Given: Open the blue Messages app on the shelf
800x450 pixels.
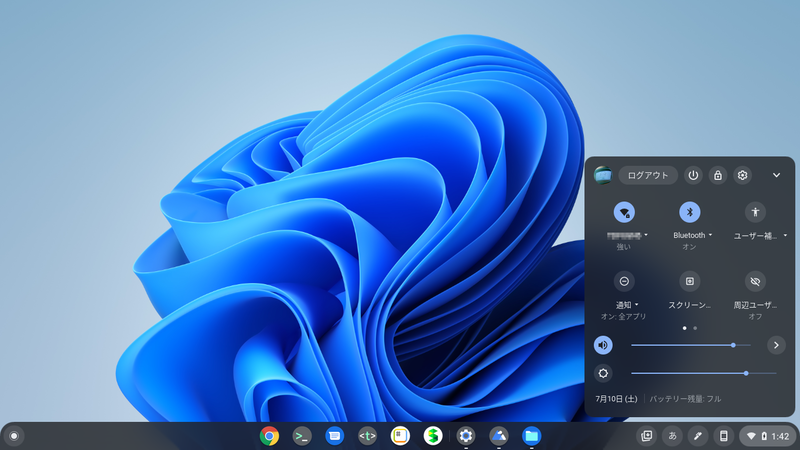Looking at the screenshot, I should (335, 436).
